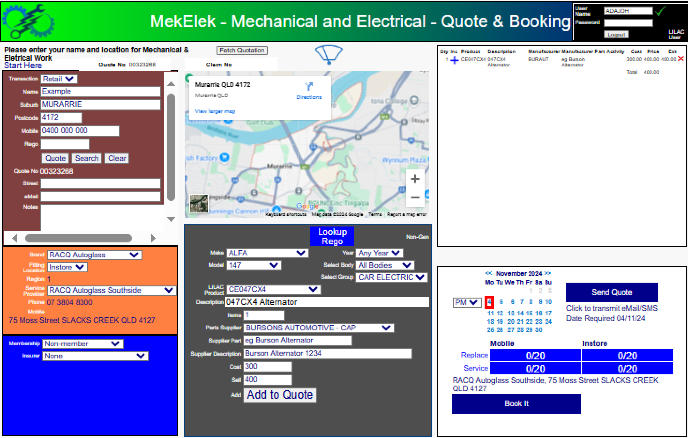
Task: Click the Description field 047CX4 Alternator
Action: point(327,302)
